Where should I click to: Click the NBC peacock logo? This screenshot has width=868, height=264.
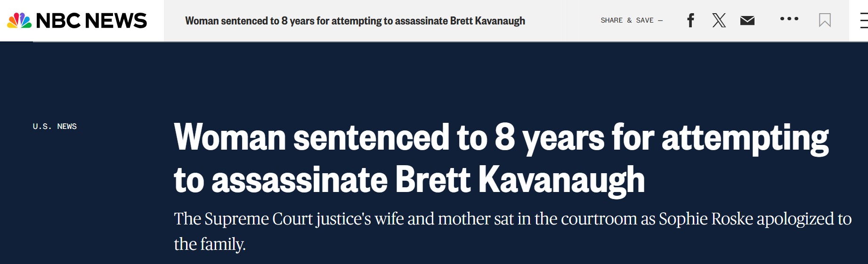point(19,21)
